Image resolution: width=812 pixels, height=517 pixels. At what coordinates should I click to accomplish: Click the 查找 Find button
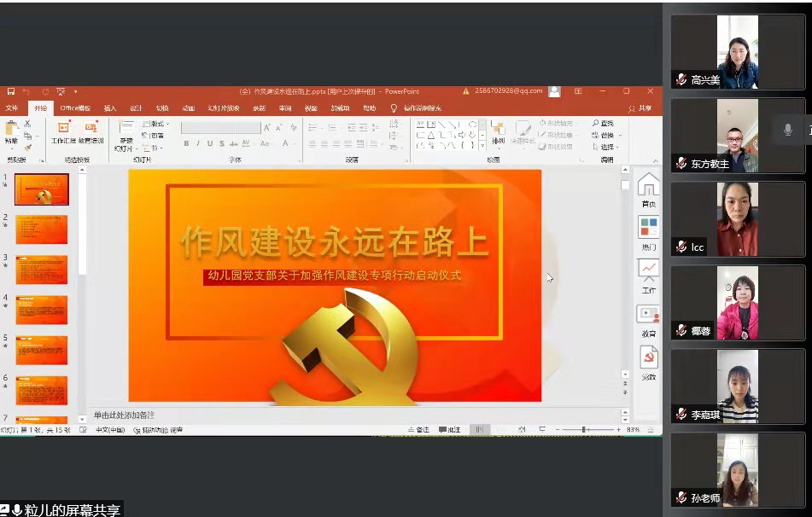603,123
